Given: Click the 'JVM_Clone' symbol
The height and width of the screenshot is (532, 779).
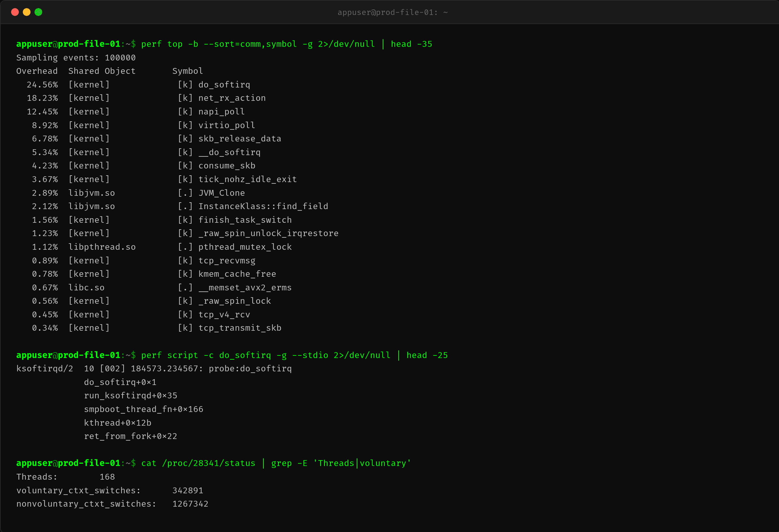Looking at the screenshot, I should (221, 193).
